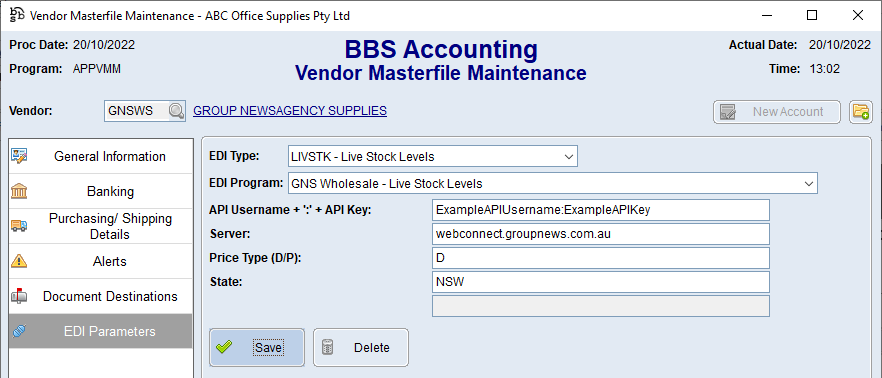882x378 pixels.
Task: Click the General Information sidebar icon
Action: [x=19, y=156]
